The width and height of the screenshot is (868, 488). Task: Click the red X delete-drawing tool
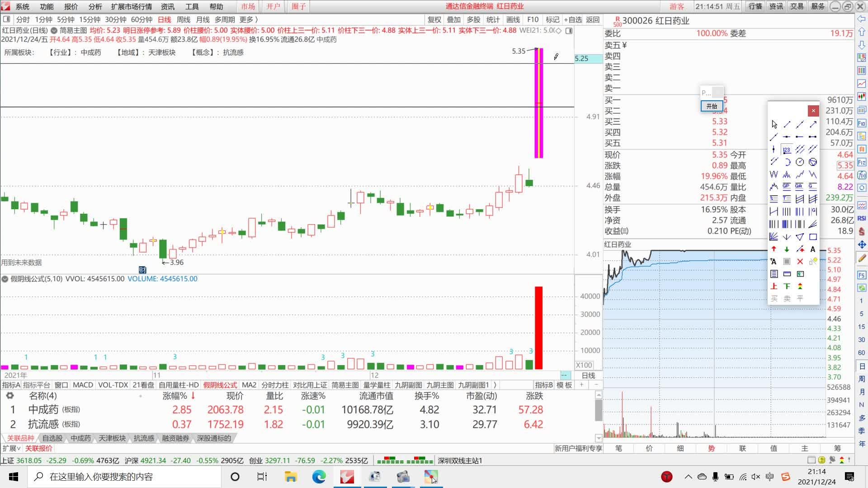coord(800,261)
